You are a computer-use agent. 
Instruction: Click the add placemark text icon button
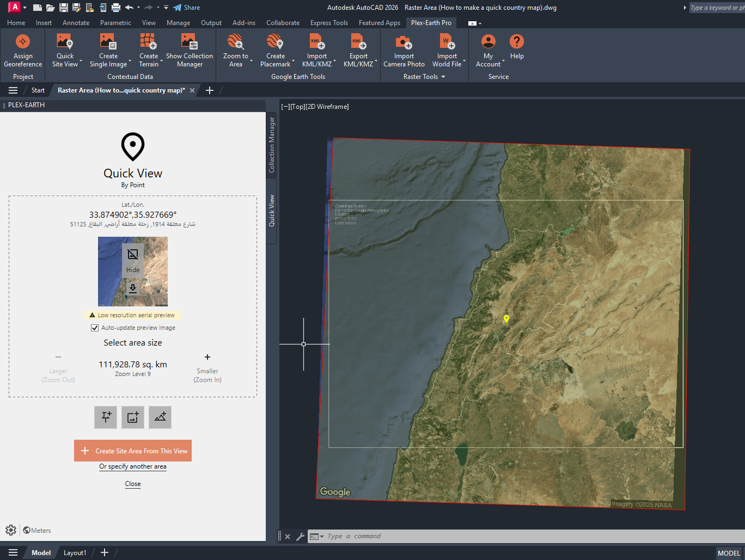106,417
